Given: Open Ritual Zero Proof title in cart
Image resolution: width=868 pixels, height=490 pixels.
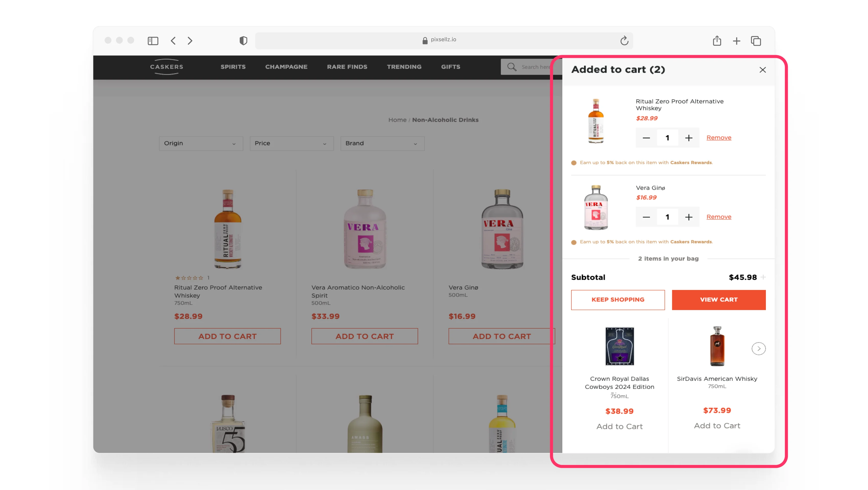Looking at the screenshot, I should (679, 105).
